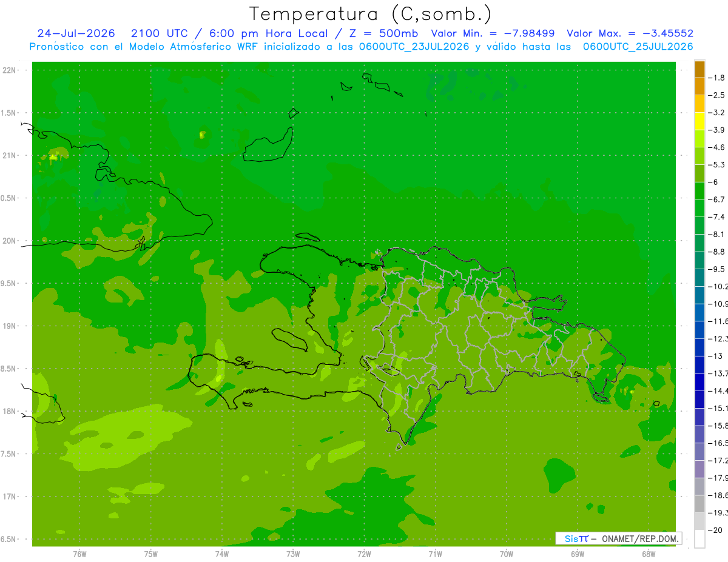The height and width of the screenshot is (562, 728).
Task: Click the '17N' latitude axis label
Action: tap(10, 497)
